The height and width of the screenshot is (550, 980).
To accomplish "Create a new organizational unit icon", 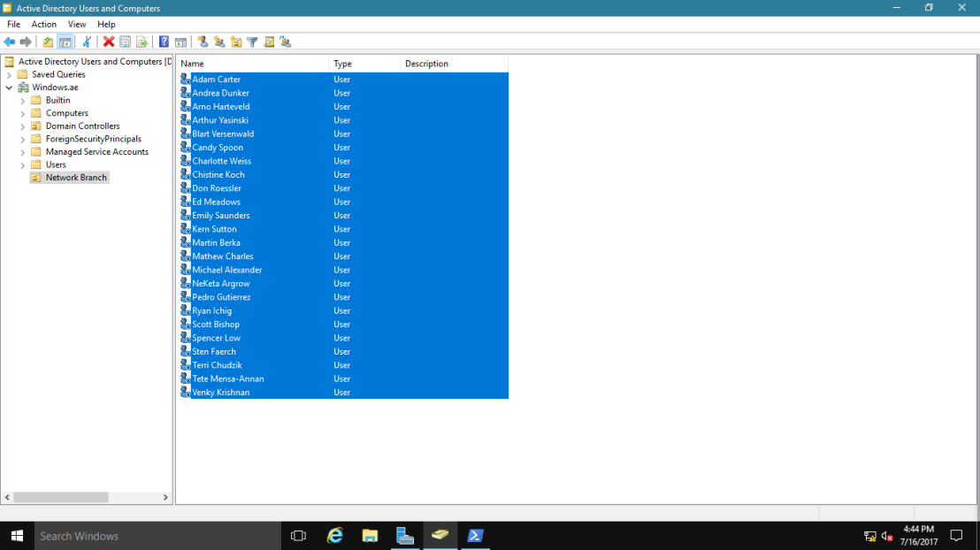I will 236,42.
